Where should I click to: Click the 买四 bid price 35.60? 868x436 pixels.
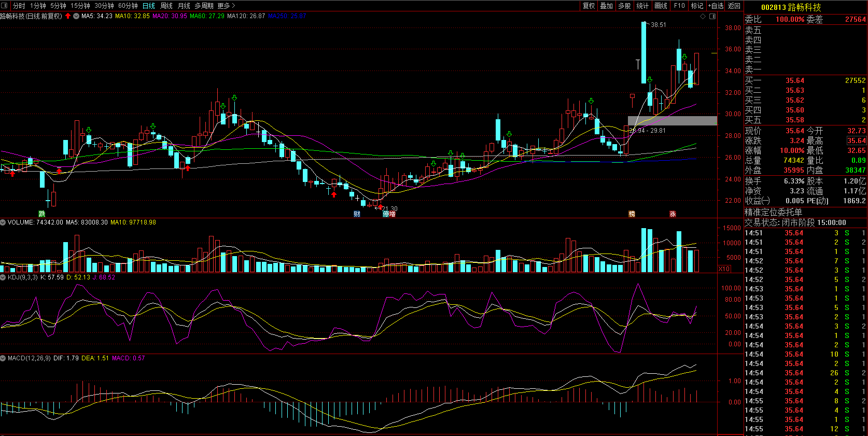tap(794, 110)
